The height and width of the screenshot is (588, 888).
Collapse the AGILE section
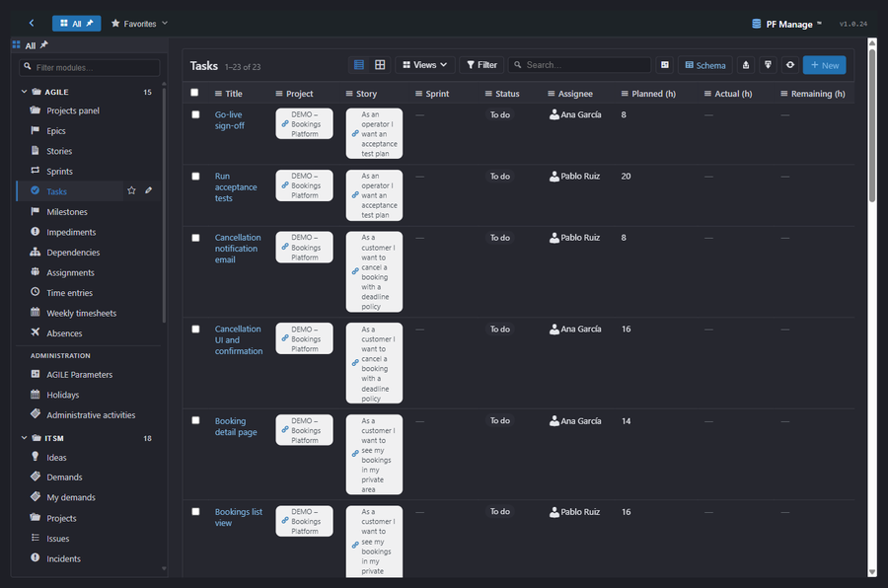[x=25, y=91]
